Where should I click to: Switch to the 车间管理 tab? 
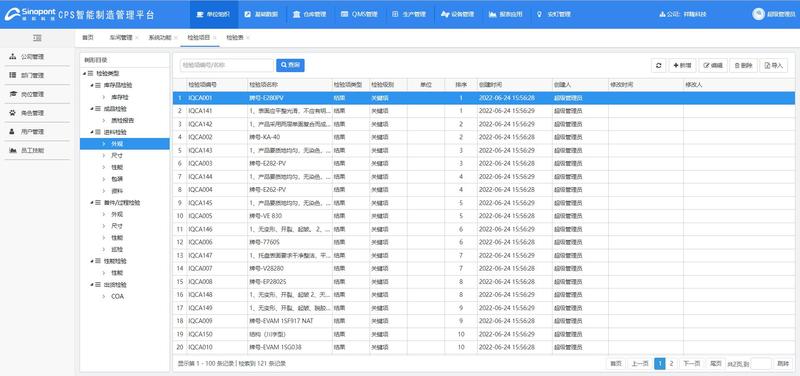click(120, 38)
